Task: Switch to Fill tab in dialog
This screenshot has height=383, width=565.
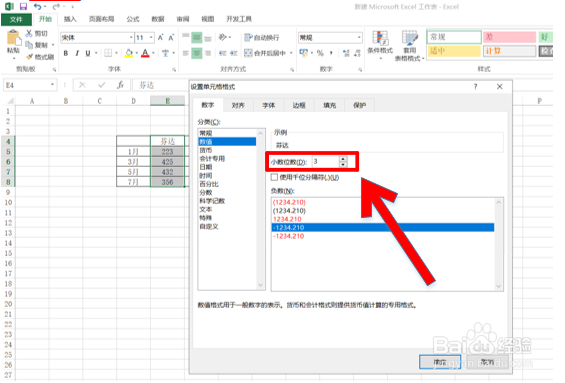Action: [x=329, y=105]
